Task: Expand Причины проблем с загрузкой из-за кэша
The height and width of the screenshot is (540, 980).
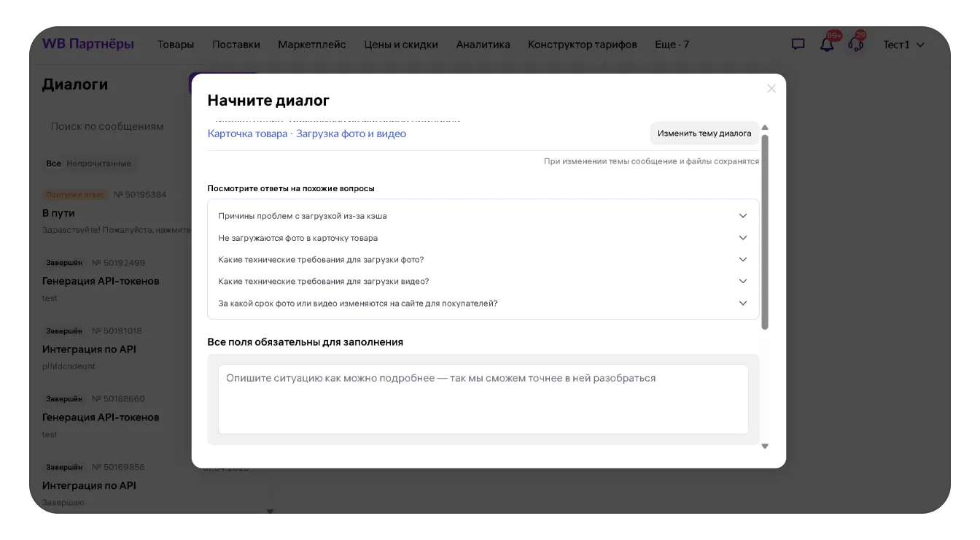Action: (x=483, y=216)
